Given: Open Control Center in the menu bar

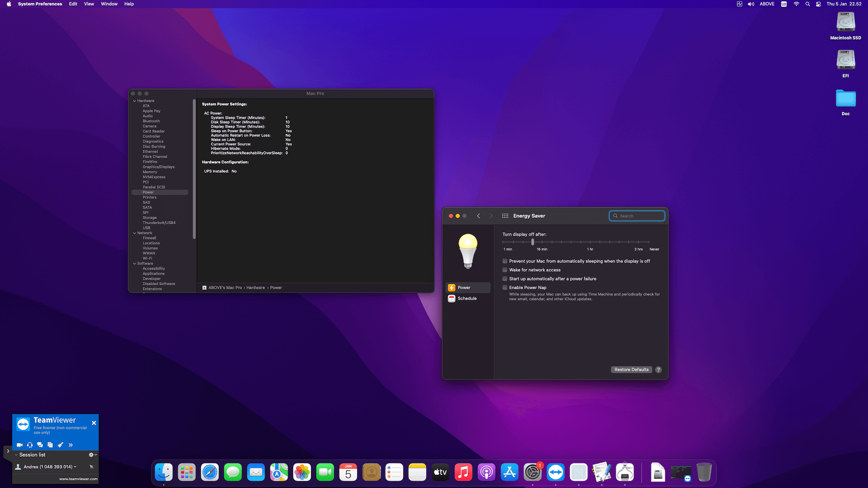Looking at the screenshot, I should coord(818,4).
